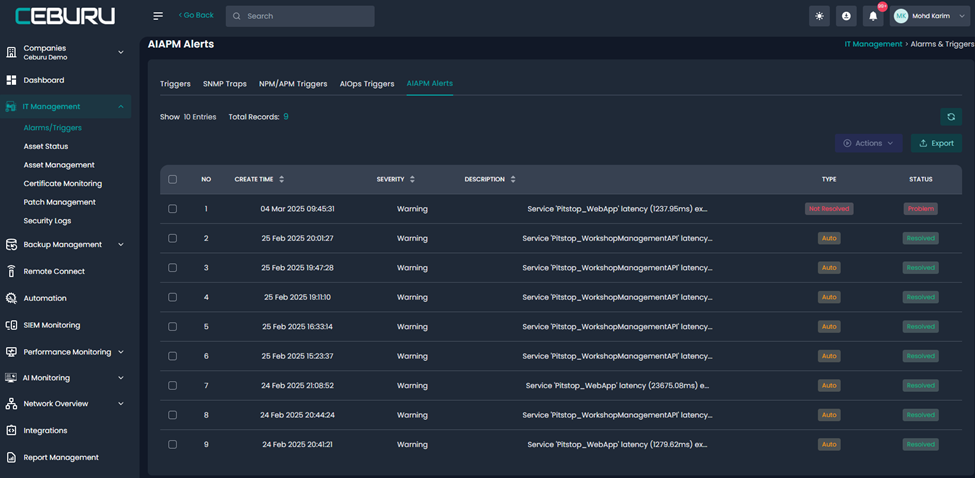Click the Go Back link
The height and width of the screenshot is (478, 975).
(196, 15)
